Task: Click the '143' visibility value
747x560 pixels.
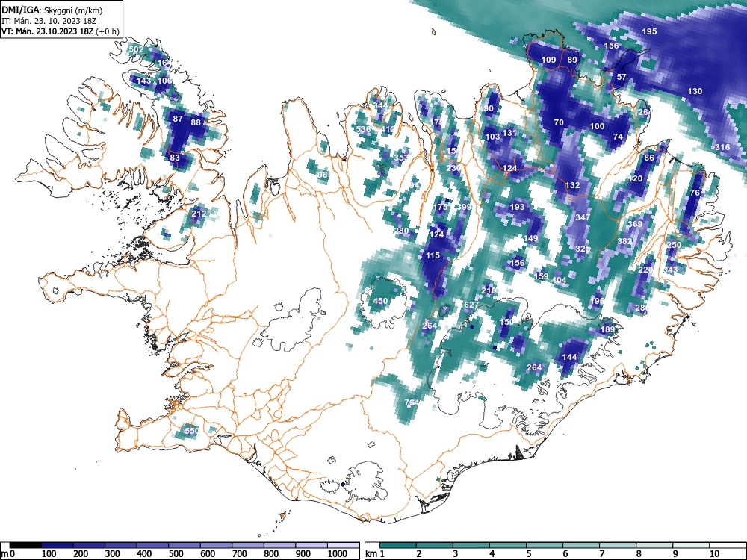Action: coord(143,81)
